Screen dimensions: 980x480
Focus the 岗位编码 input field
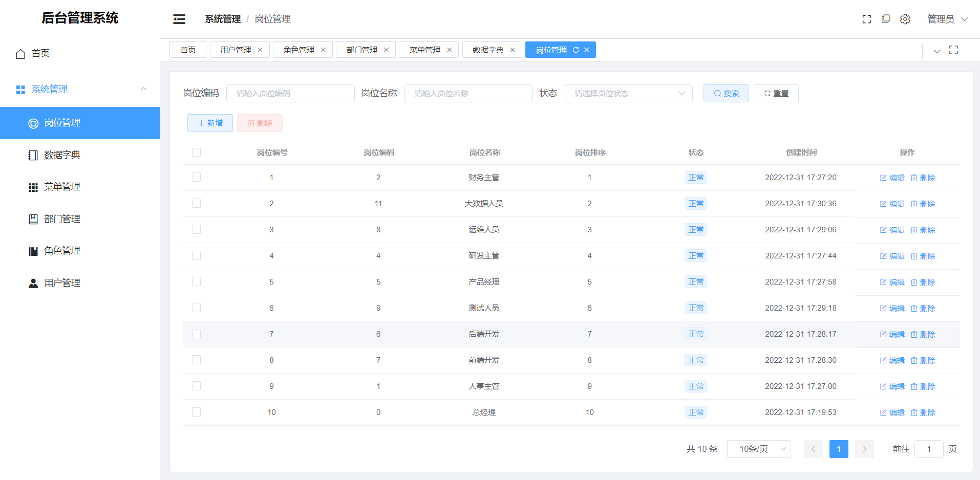point(290,93)
